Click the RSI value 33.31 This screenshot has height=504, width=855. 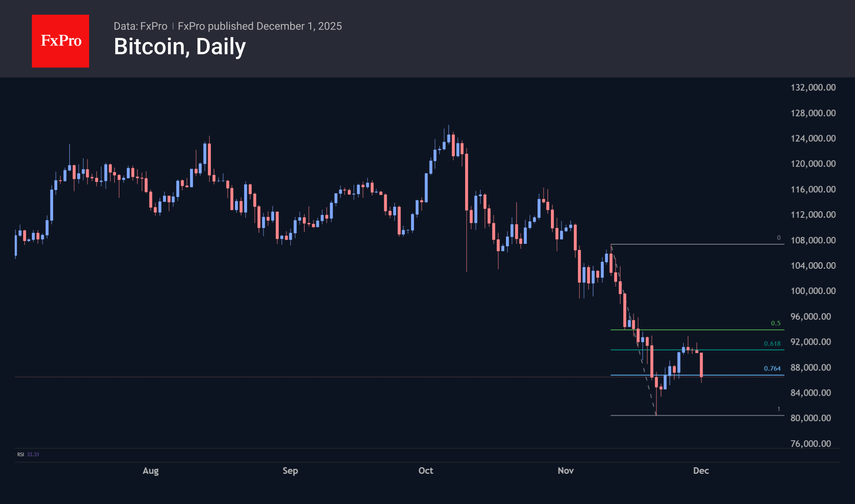(x=33, y=455)
